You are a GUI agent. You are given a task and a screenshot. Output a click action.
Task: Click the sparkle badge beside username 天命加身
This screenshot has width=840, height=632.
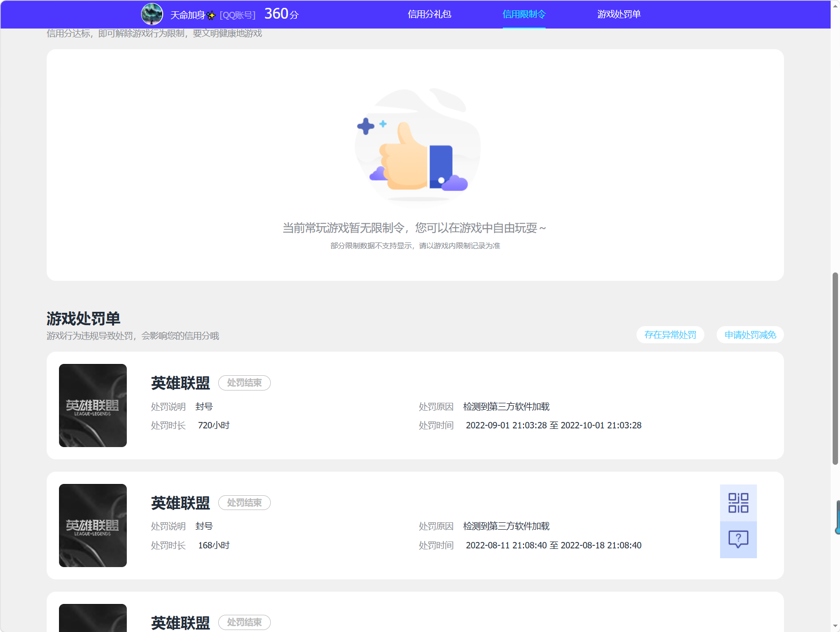211,15
